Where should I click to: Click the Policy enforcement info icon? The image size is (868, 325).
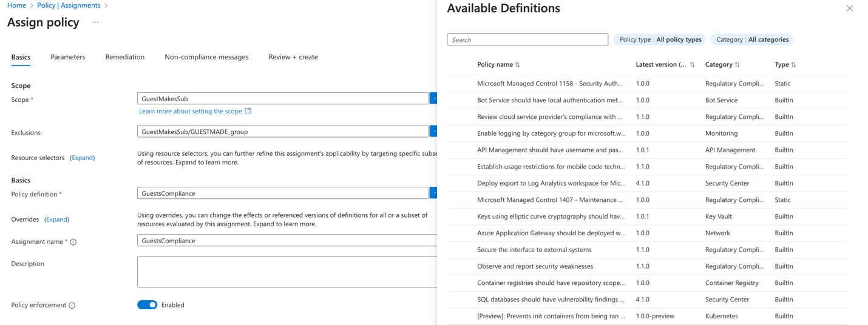click(x=72, y=306)
